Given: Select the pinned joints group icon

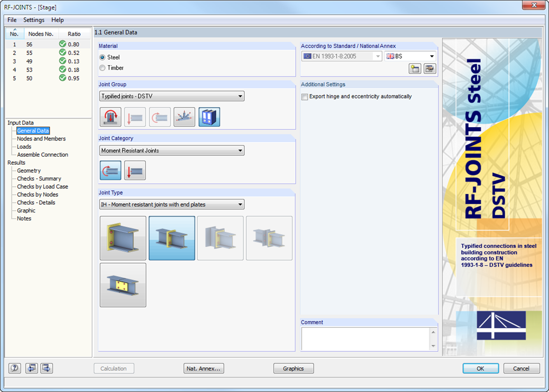Looking at the screenshot, I should tap(135, 117).
